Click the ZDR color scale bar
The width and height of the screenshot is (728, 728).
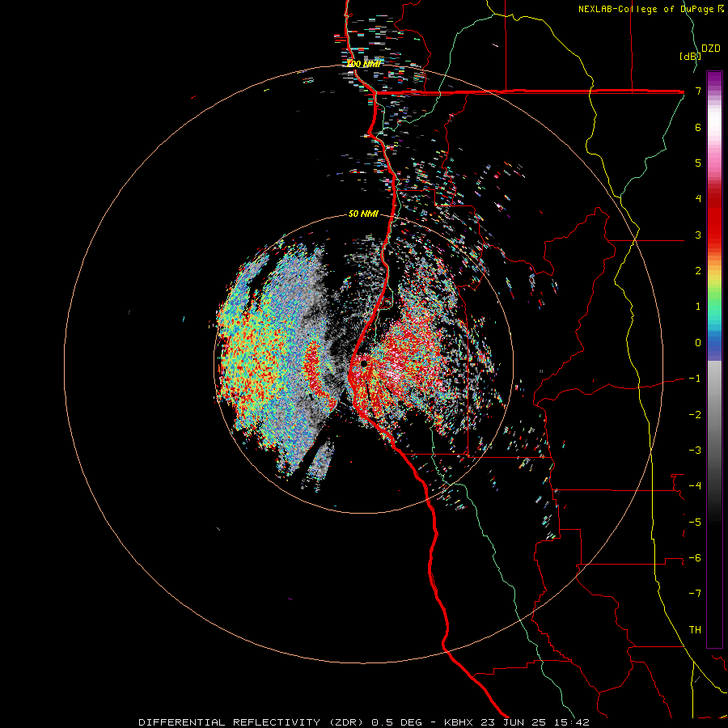[x=714, y=359]
